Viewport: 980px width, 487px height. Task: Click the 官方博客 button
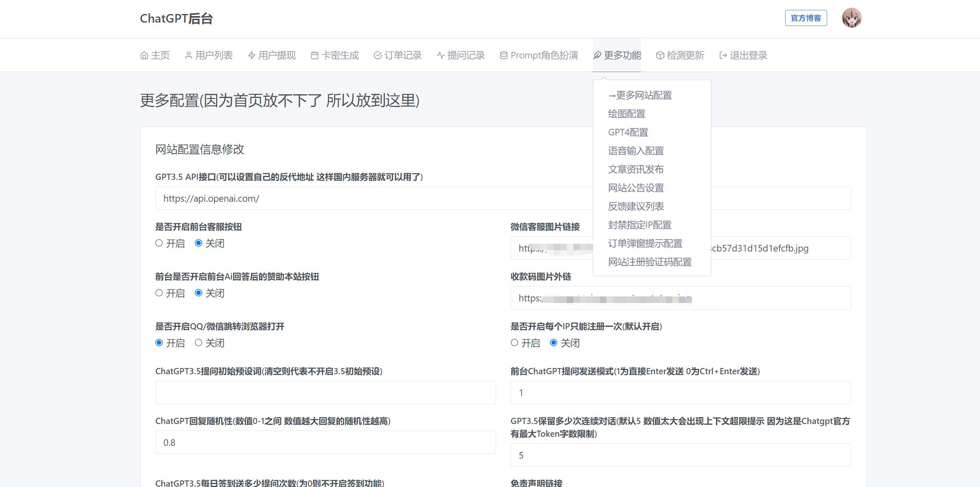click(805, 18)
